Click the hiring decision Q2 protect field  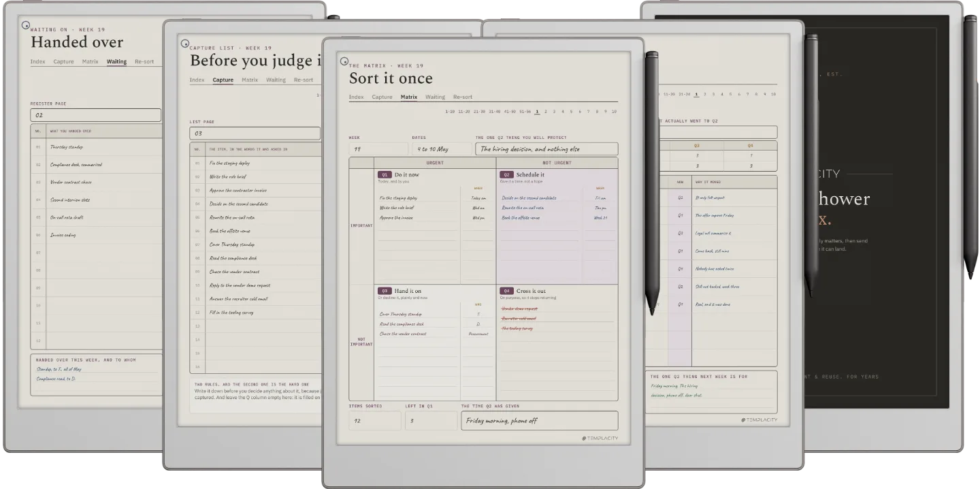(x=546, y=149)
